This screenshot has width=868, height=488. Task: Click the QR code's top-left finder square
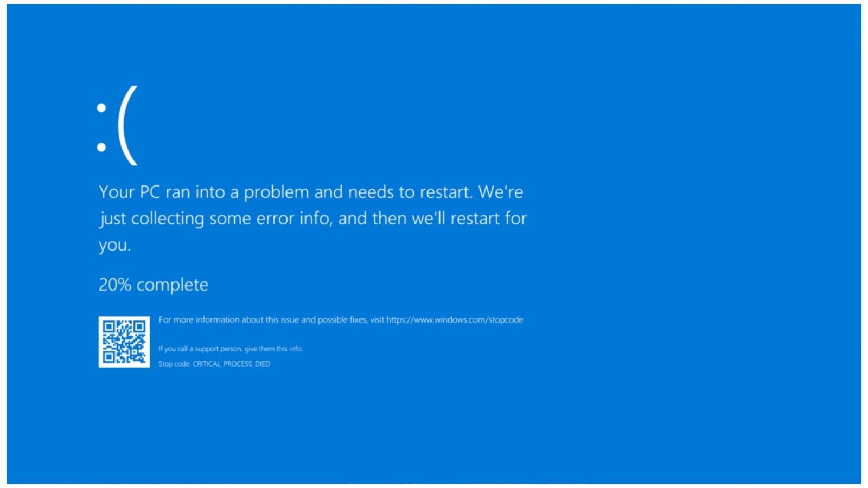pos(108,326)
